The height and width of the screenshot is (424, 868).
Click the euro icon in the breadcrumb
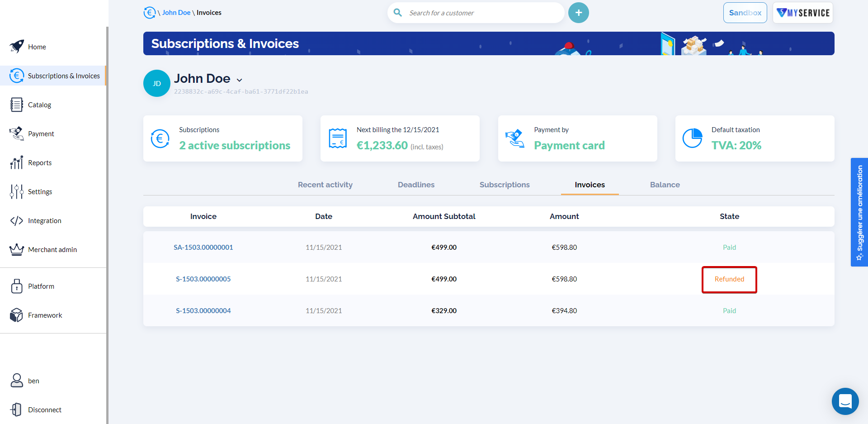pos(149,13)
